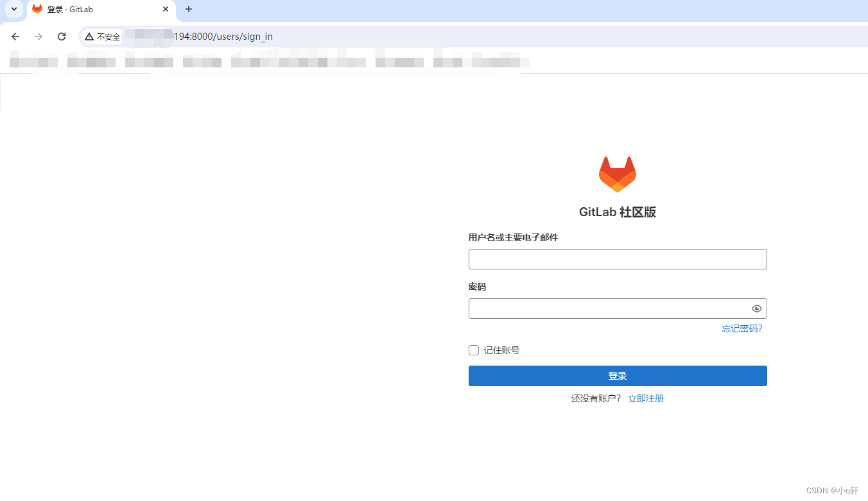868x501 pixels.
Task: Click the GitLab 社区版 heading text
Action: point(618,212)
